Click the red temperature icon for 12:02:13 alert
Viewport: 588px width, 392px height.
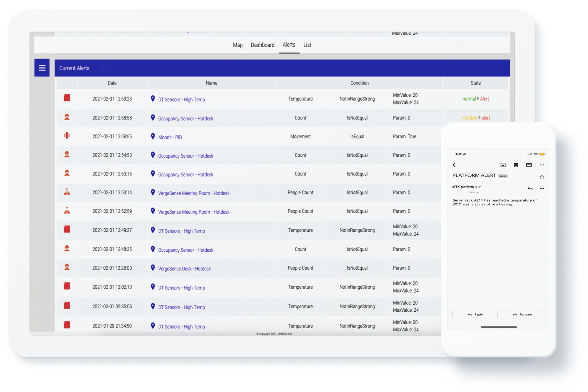tap(67, 286)
